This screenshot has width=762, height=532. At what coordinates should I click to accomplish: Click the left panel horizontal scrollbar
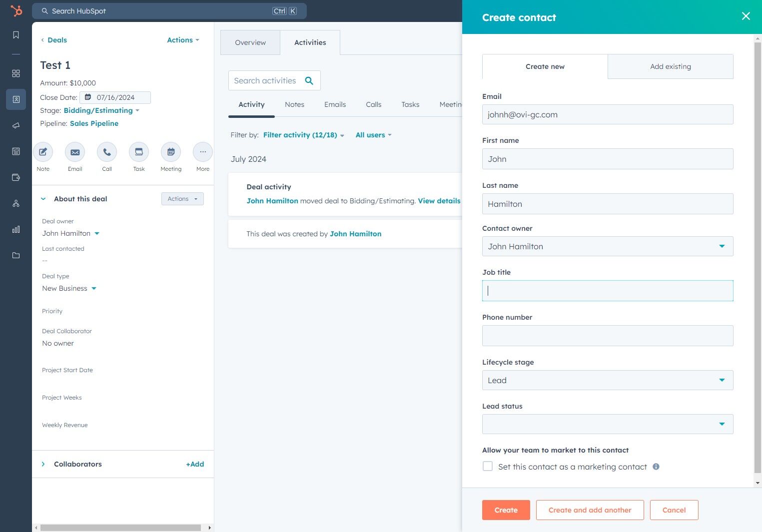(x=120, y=528)
